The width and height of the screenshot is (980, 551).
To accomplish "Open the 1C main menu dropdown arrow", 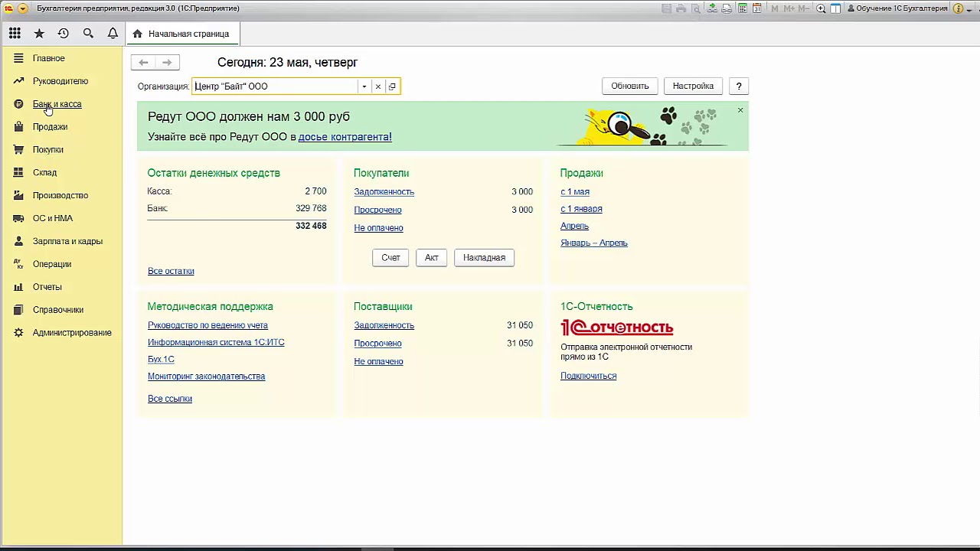I will (x=23, y=8).
